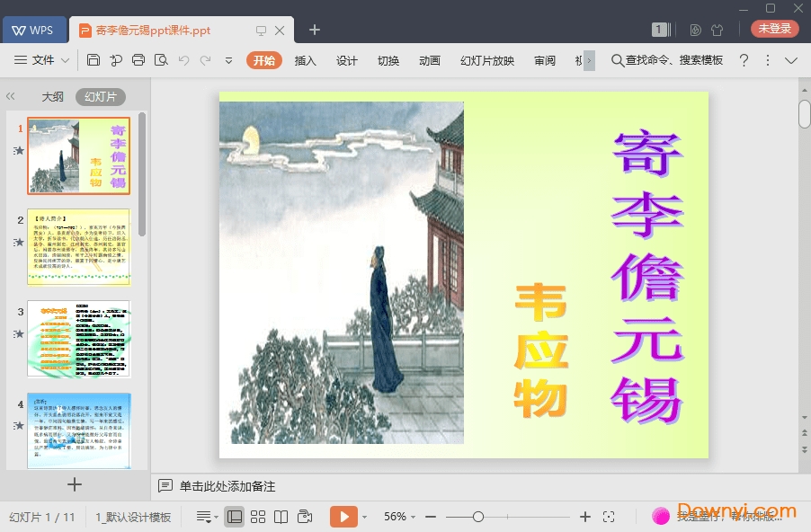
Task: Switch to slide sorter view
Action: [258, 517]
